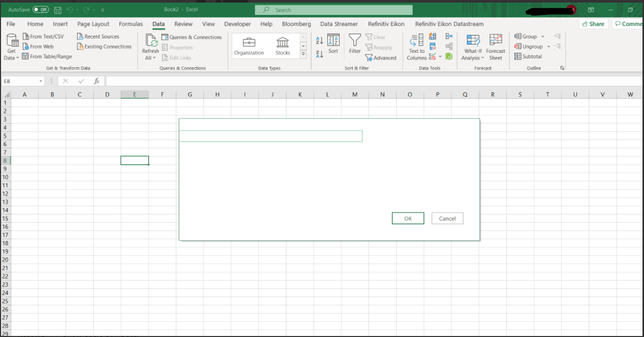This screenshot has height=337, width=644.
Task: Open the Bloomberg tab
Action: point(296,24)
